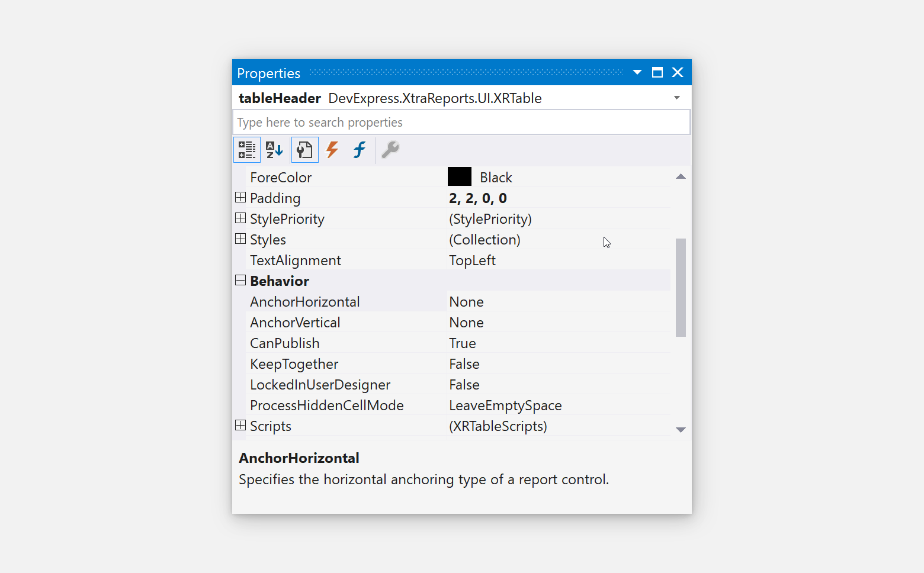Open Properties window options dropdown arrow

pyautogui.click(x=637, y=72)
